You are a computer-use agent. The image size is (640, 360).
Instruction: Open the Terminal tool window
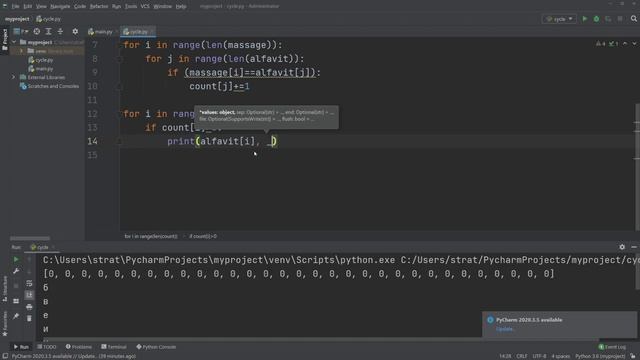[114, 347]
